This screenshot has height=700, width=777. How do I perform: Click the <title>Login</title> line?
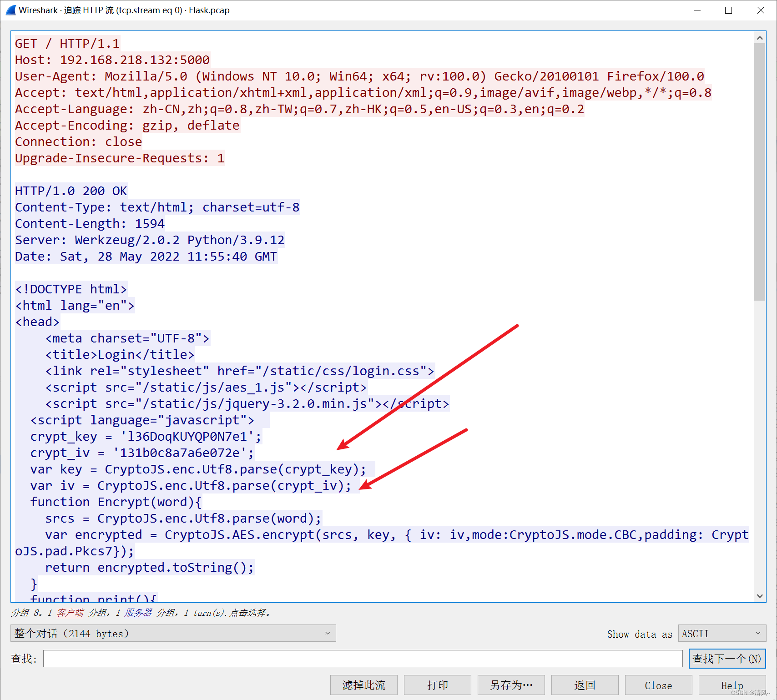[x=120, y=355]
